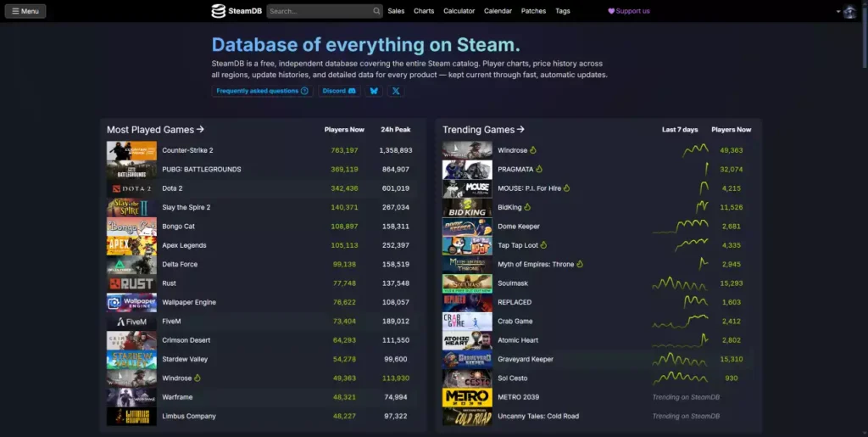The width and height of the screenshot is (868, 437).
Task: Open Frequently asked questions link
Action: click(x=263, y=91)
